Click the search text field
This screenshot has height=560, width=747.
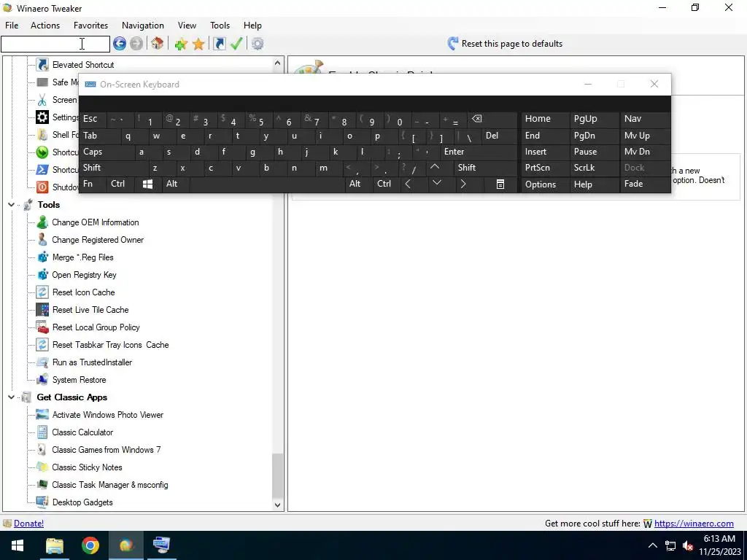(x=55, y=44)
